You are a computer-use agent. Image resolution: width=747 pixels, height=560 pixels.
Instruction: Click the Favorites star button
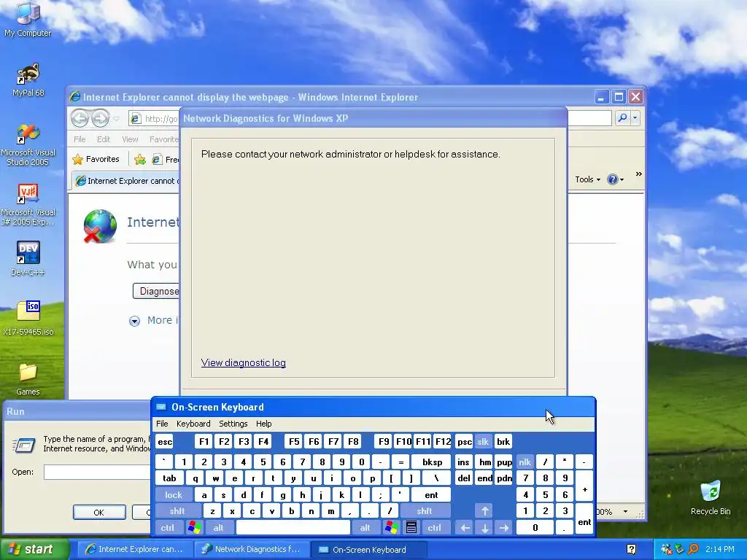coord(96,159)
